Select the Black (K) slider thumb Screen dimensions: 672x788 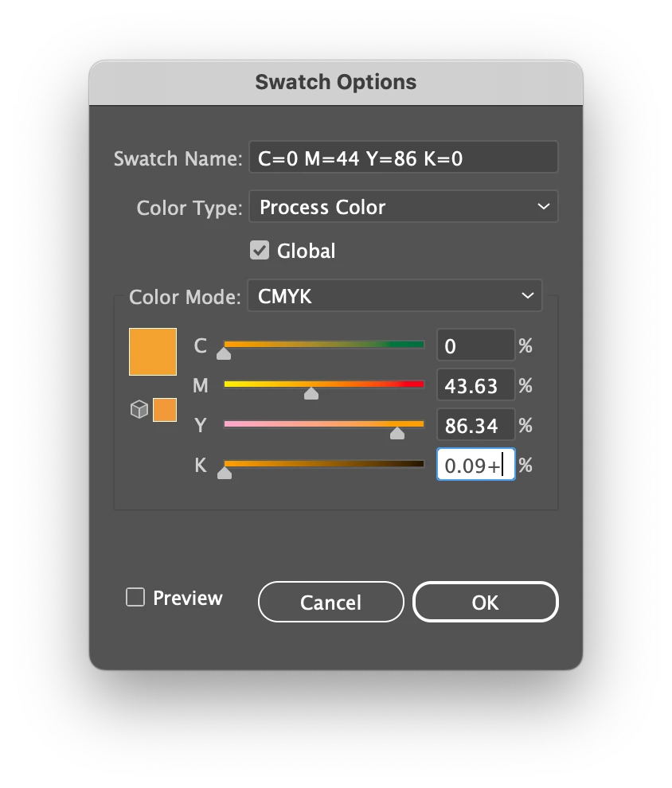[x=225, y=473]
